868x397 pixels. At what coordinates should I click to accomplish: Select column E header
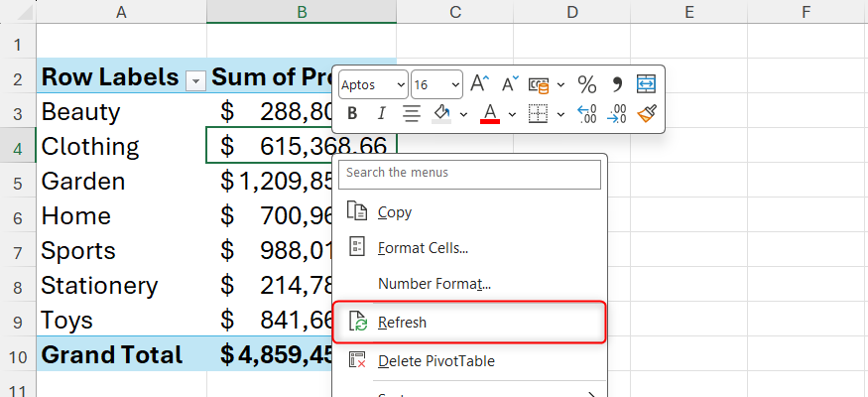(x=688, y=12)
